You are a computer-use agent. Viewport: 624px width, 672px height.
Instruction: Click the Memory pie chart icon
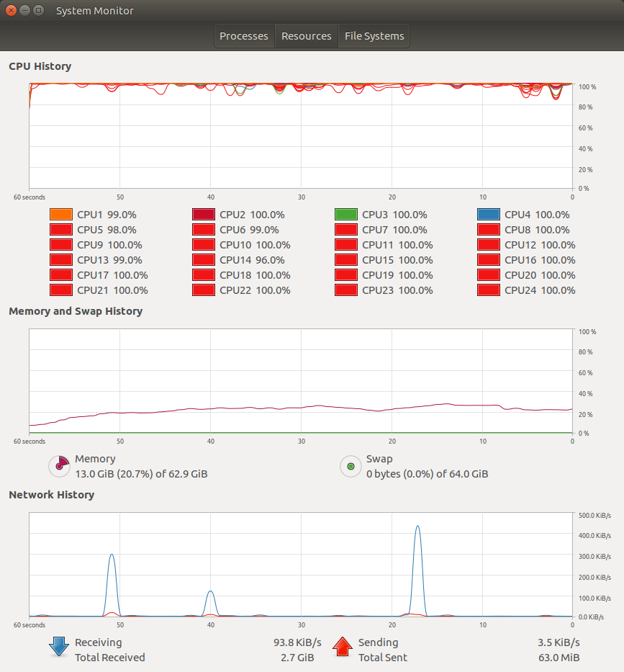[x=60, y=466]
